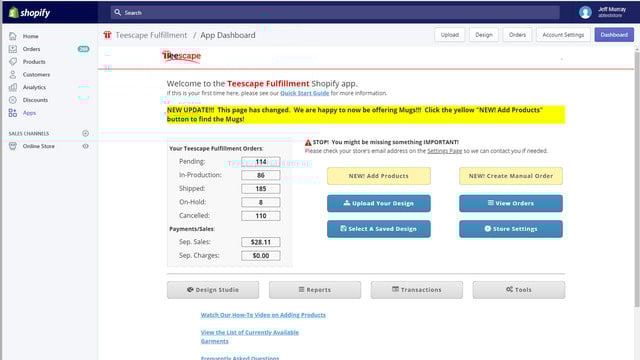View the List of Currently Available Garments
Screen dimensions: 640x360
249,337
